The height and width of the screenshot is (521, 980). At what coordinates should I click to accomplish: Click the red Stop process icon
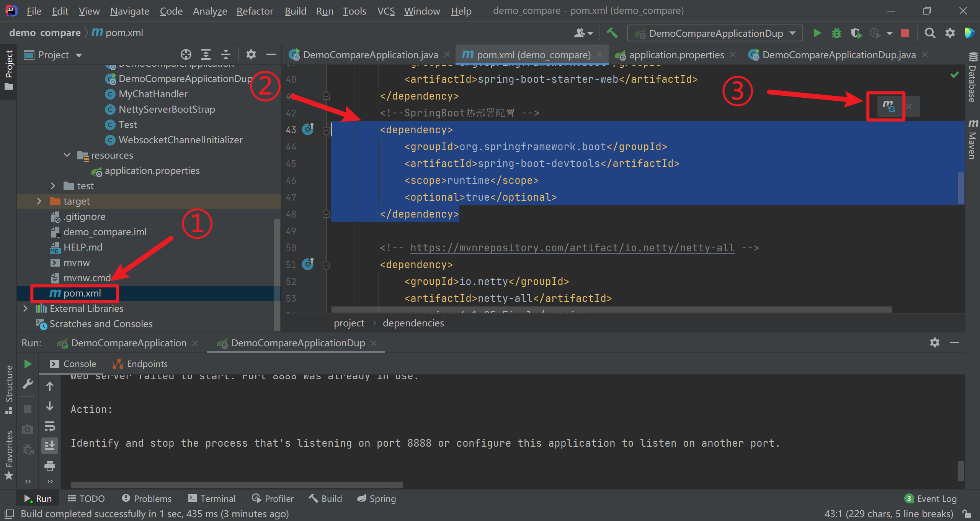(x=905, y=33)
